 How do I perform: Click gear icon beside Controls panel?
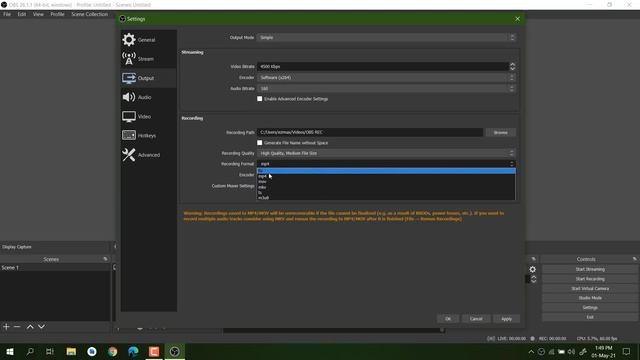[533, 269]
